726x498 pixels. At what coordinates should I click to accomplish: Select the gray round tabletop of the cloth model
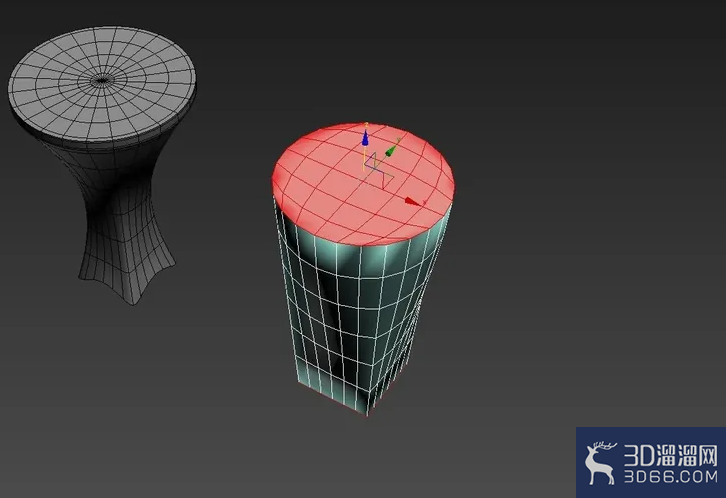(x=102, y=82)
